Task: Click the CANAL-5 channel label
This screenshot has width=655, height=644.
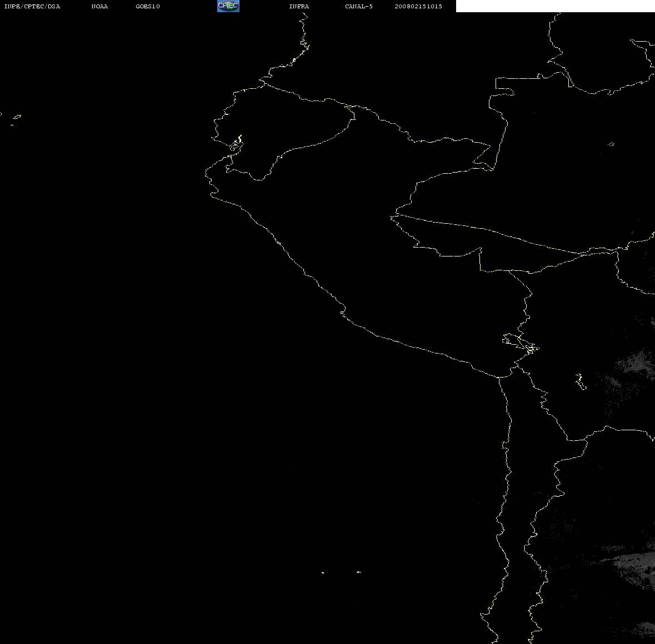Action: (x=359, y=6)
